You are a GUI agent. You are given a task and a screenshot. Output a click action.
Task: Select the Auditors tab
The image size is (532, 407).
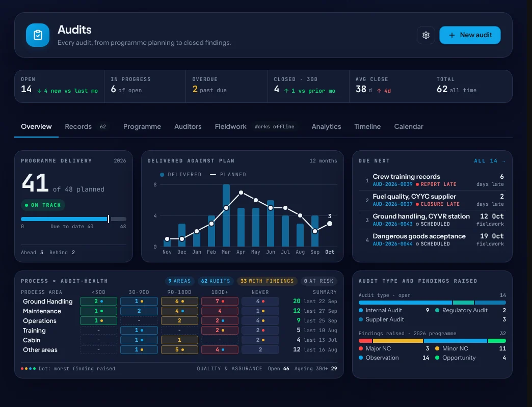(188, 126)
